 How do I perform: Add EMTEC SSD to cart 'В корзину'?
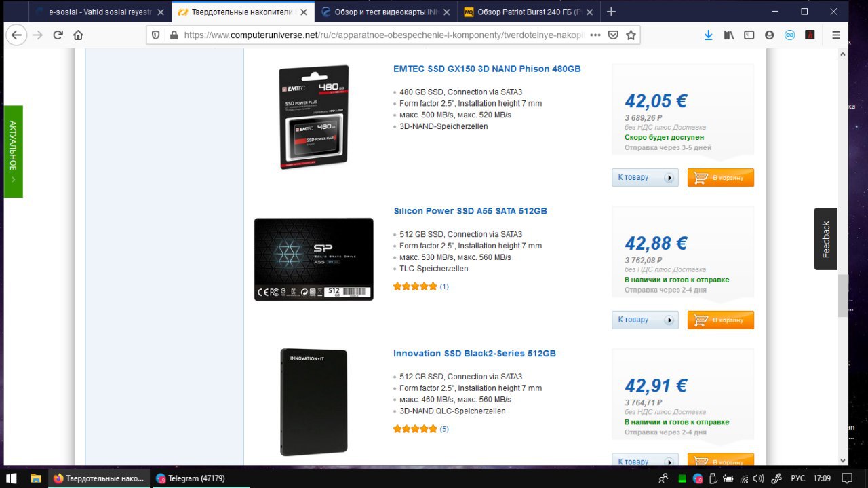(x=721, y=177)
